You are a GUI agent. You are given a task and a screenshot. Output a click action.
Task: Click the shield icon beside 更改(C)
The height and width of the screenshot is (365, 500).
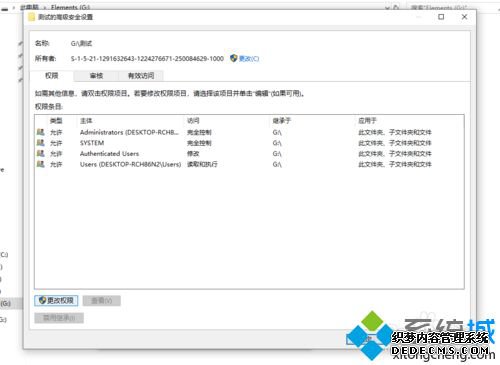234,58
